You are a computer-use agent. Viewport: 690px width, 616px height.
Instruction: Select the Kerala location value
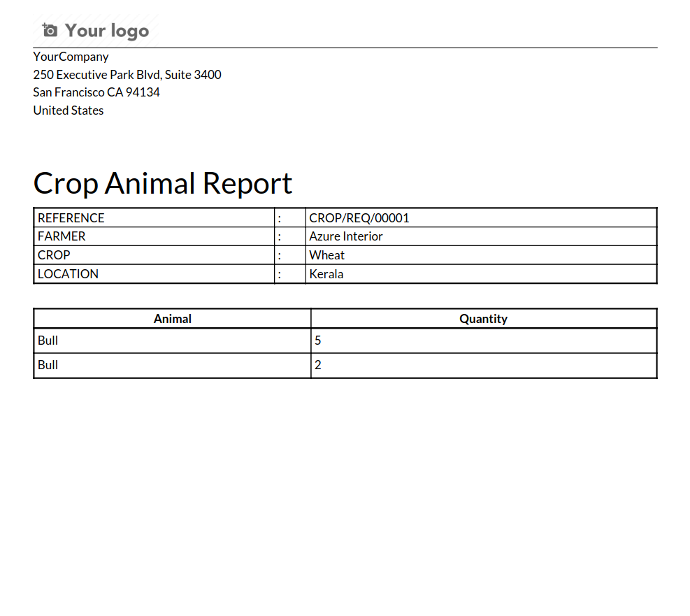pos(326,274)
